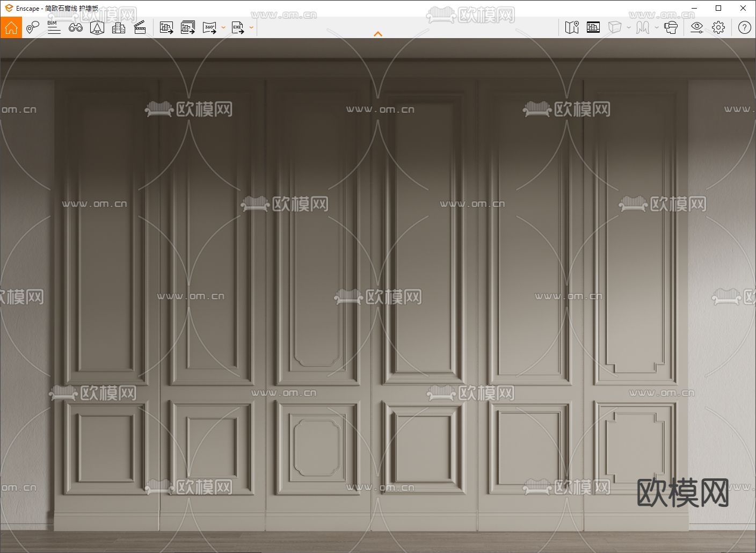Viewport: 756px width, 553px height.
Task: Expand the navigation mode dropdown arrow
Action: pos(657,27)
